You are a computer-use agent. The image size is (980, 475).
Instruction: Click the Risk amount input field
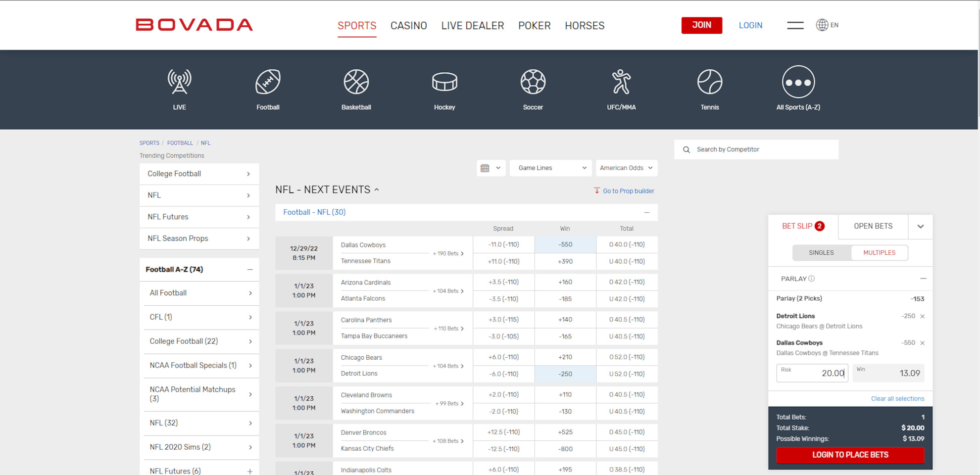pyautogui.click(x=812, y=373)
